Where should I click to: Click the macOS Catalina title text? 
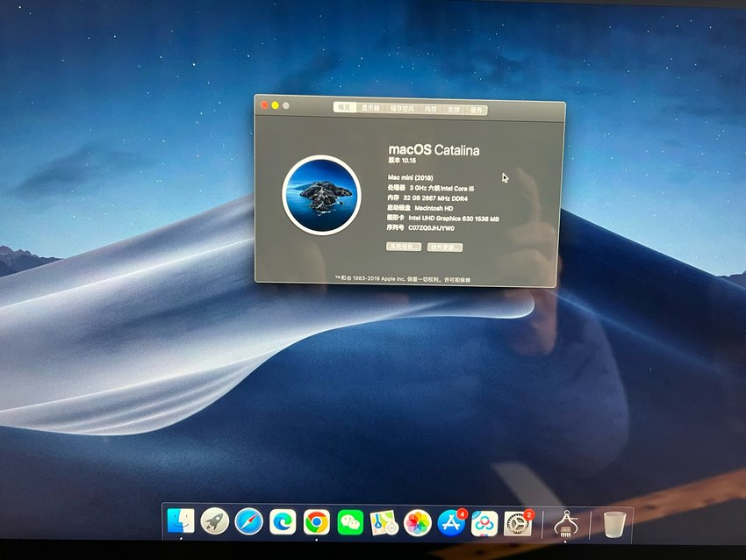pyautogui.click(x=434, y=150)
